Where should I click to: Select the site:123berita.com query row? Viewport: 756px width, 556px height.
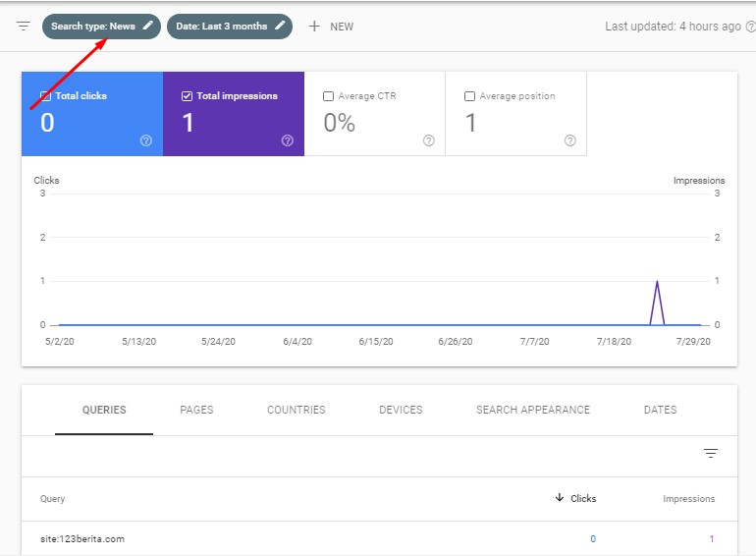point(379,538)
